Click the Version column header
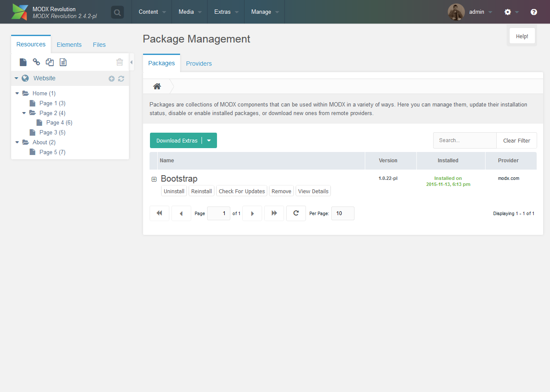Image resolution: width=550 pixels, height=392 pixels. (391, 161)
